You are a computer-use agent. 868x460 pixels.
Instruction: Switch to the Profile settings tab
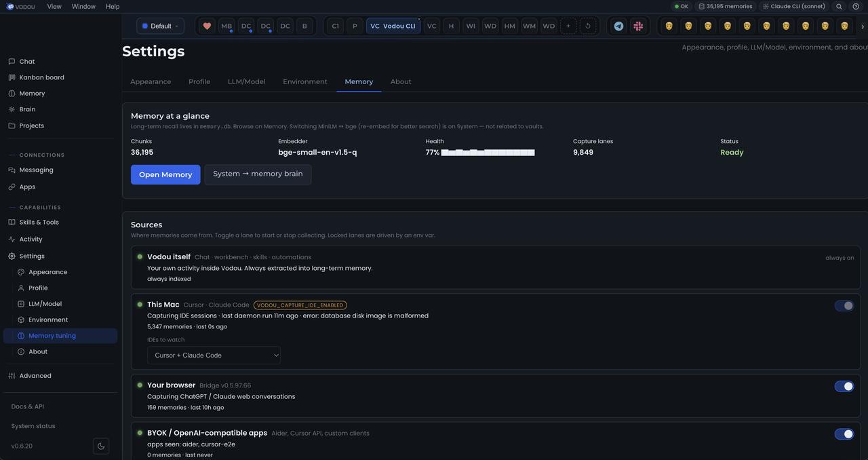[x=199, y=81]
